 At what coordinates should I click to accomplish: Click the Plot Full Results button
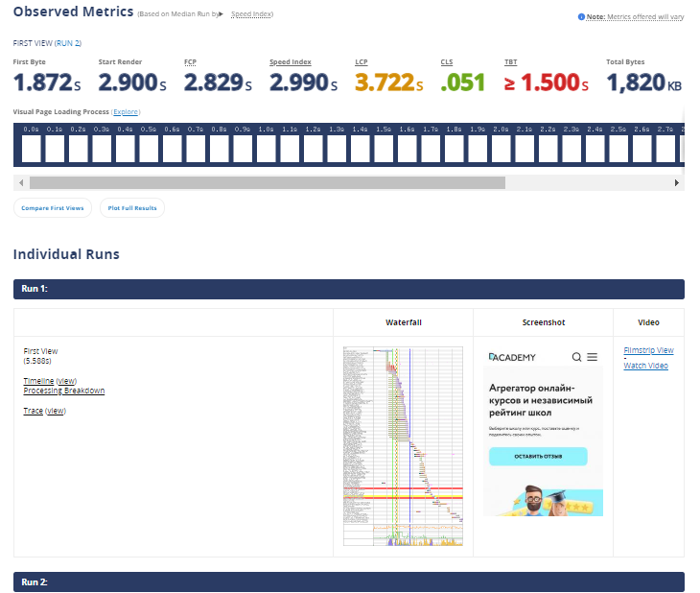click(x=132, y=208)
